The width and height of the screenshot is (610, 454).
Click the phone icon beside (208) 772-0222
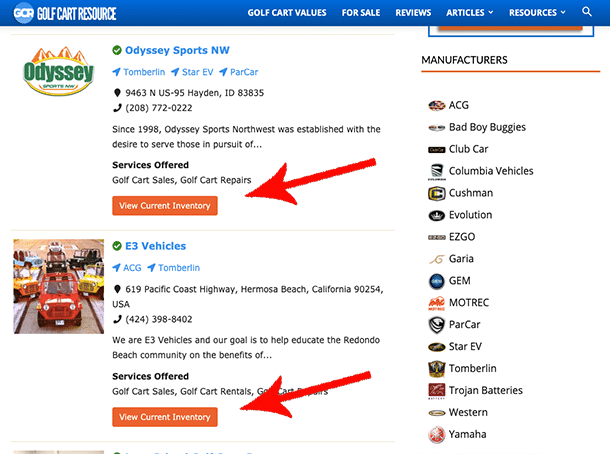117,108
